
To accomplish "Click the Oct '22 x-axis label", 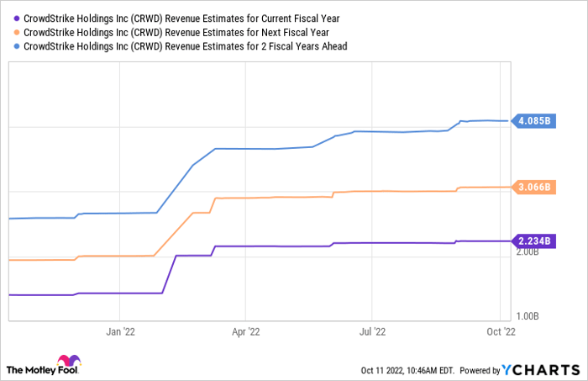I will tap(499, 331).
